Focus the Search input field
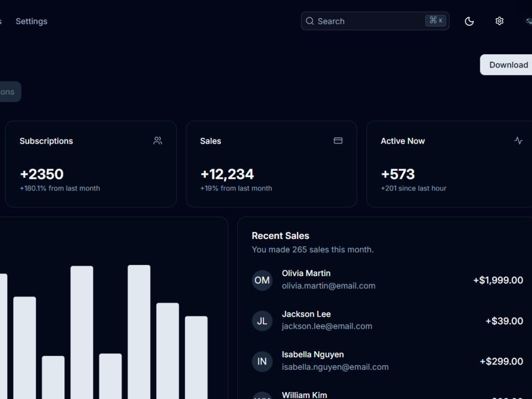532x399 pixels. point(375,21)
